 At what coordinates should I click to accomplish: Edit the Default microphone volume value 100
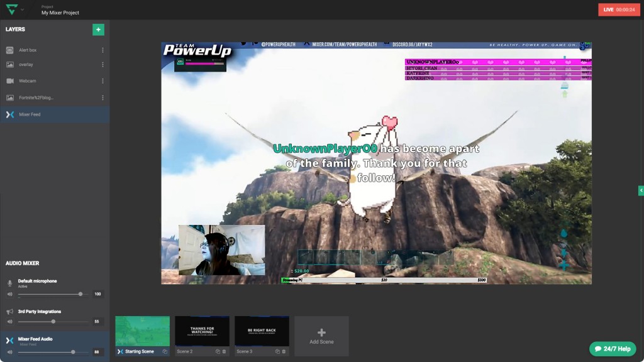point(97,294)
